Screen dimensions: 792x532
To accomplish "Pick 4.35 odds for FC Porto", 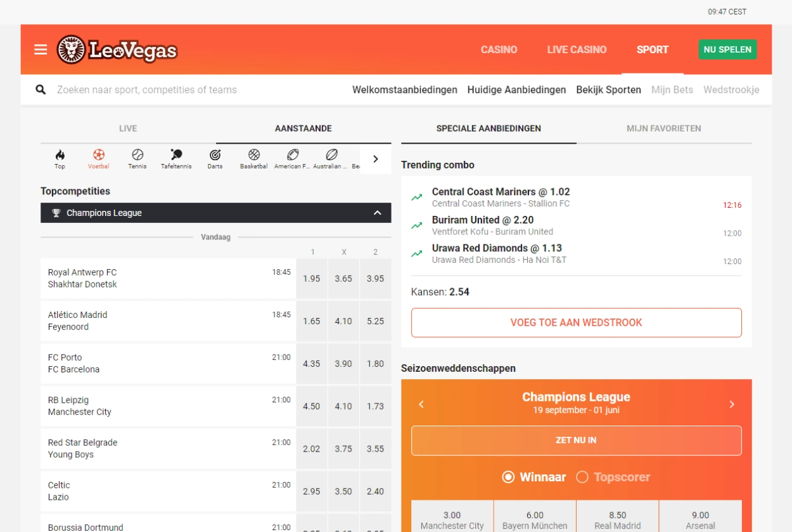I will (312, 364).
